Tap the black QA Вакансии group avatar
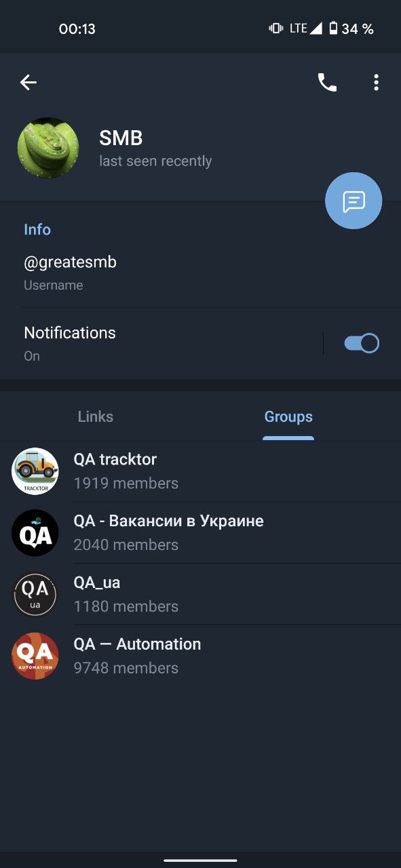The image size is (401, 868). 35,533
